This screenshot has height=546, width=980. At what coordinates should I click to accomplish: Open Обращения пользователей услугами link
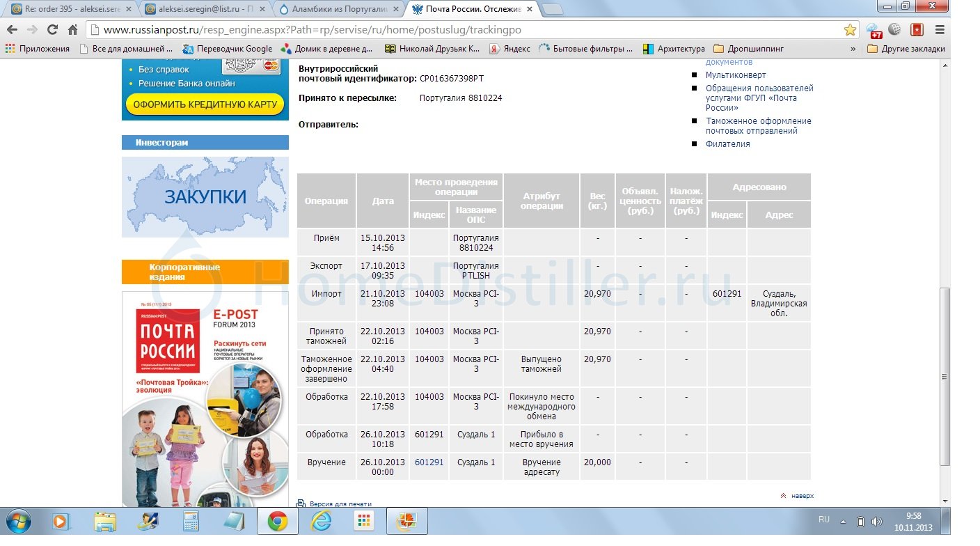coord(759,98)
